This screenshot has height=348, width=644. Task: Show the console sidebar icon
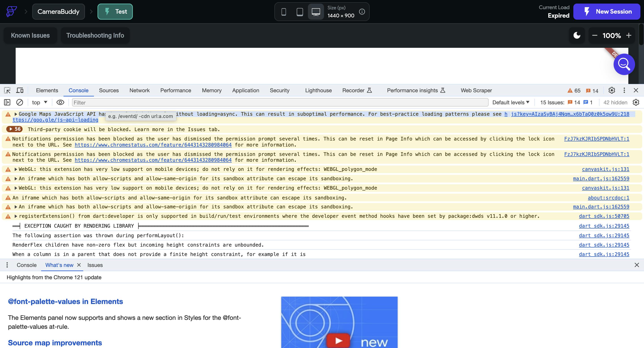pyautogui.click(x=7, y=102)
